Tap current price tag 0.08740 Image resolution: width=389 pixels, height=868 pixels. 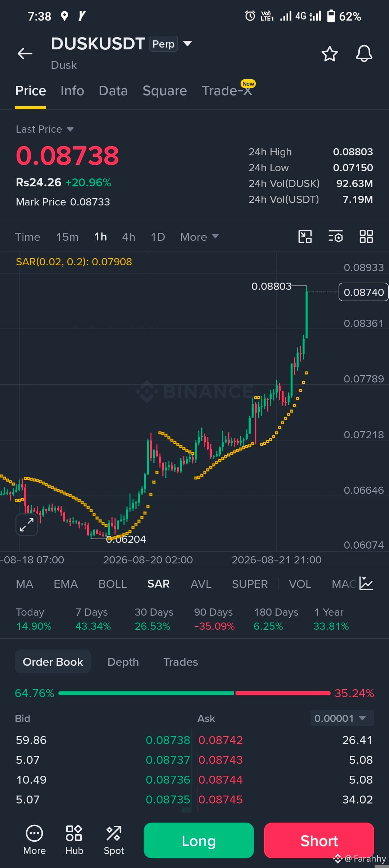(x=363, y=292)
